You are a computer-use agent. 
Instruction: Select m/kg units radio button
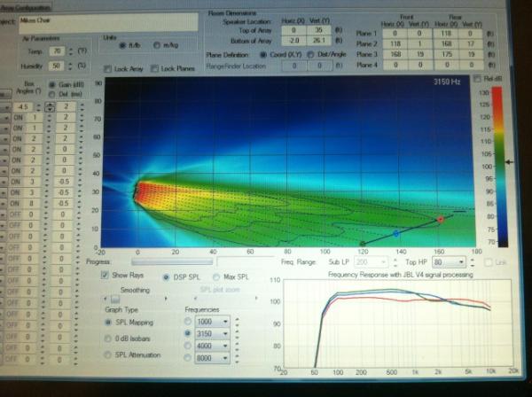coord(156,45)
